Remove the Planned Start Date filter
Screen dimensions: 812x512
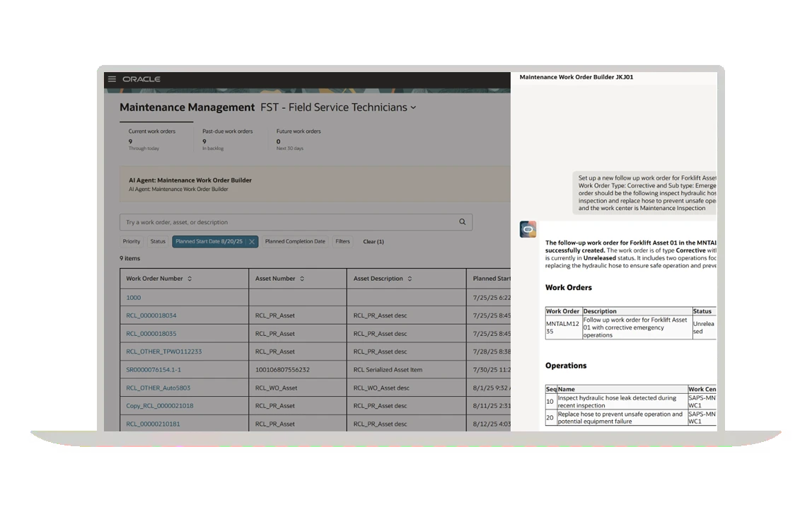pos(252,242)
